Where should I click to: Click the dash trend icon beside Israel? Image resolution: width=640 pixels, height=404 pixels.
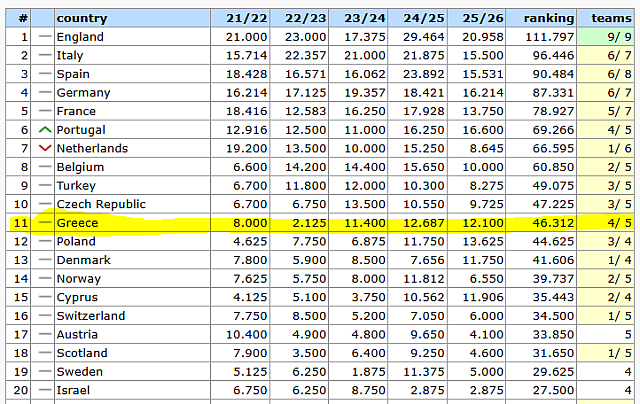(44, 390)
